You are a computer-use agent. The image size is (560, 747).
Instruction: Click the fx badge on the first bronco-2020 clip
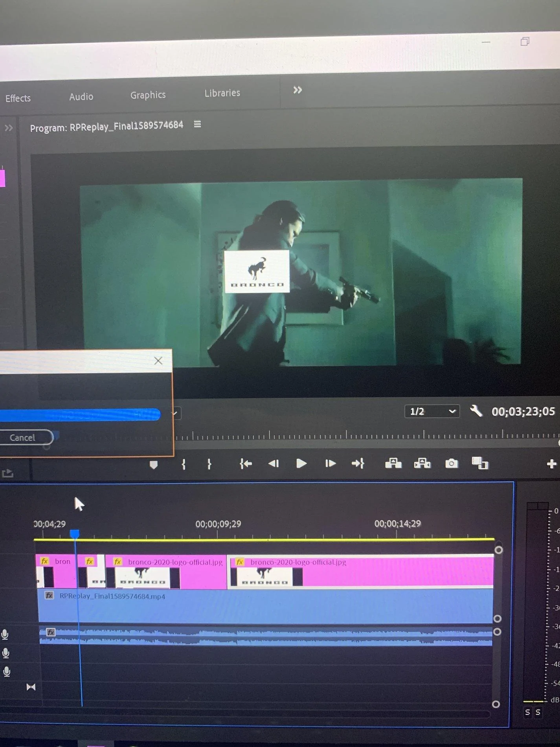(x=118, y=562)
